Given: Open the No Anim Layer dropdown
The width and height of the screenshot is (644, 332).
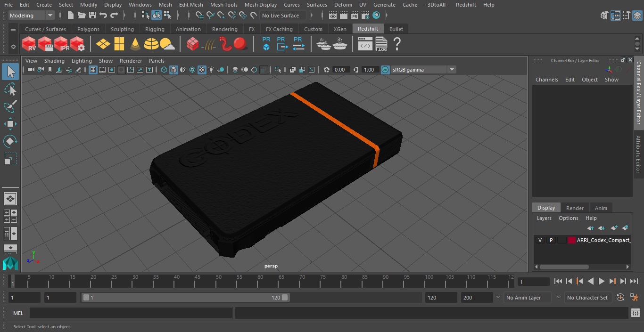Looking at the screenshot, I should (528, 298).
